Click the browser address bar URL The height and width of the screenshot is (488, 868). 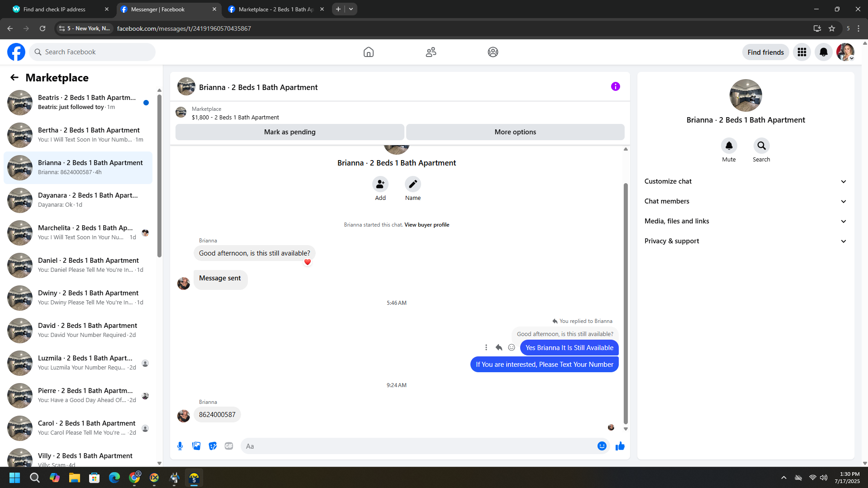[184, 28]
